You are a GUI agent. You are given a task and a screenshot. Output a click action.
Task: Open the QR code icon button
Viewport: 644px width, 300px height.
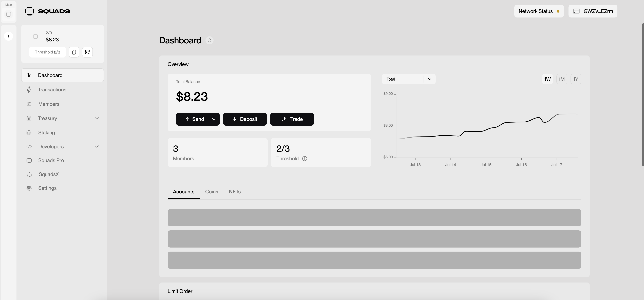pyautogui.click(x=87, y=52)
